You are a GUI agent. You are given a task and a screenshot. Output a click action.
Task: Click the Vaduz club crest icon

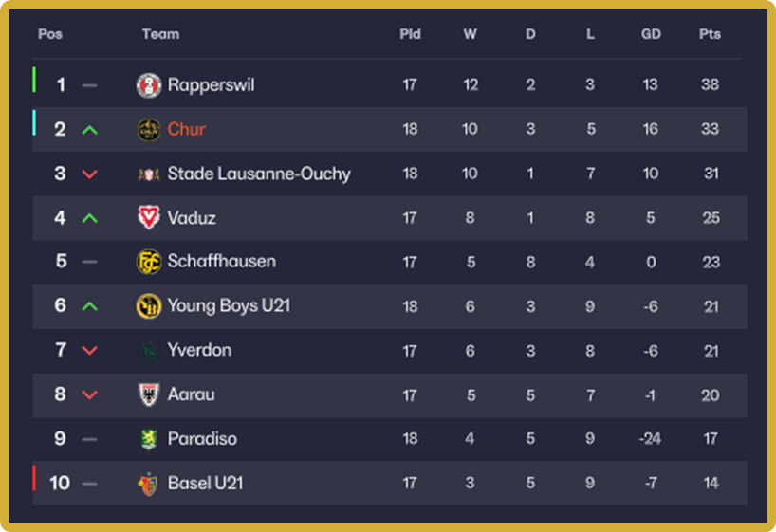coord(149,218)
